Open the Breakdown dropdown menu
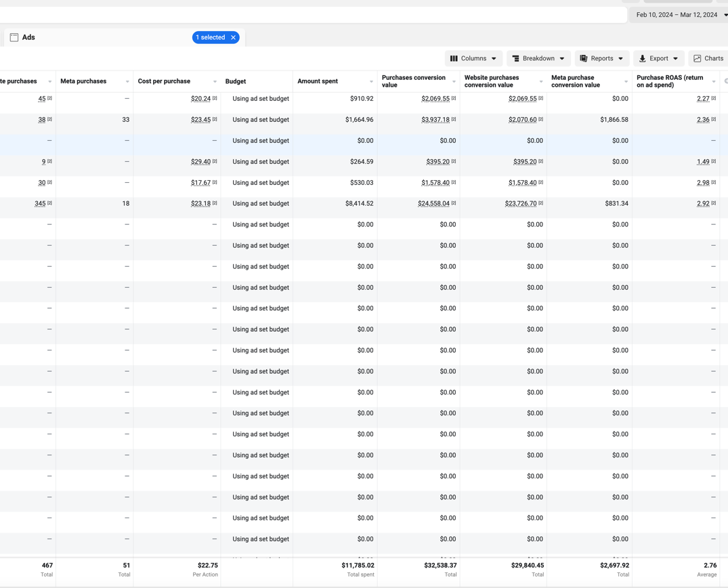Screen dimensions: 728x588 point(538,58)
